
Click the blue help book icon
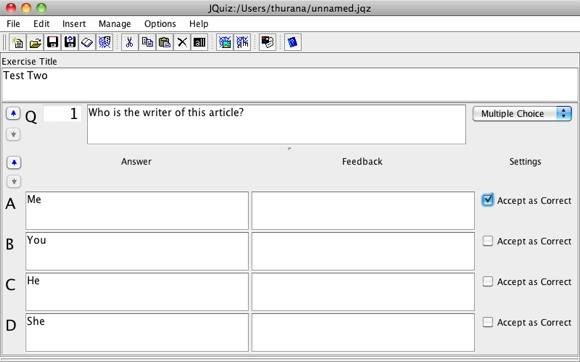[x=293, y=43]
